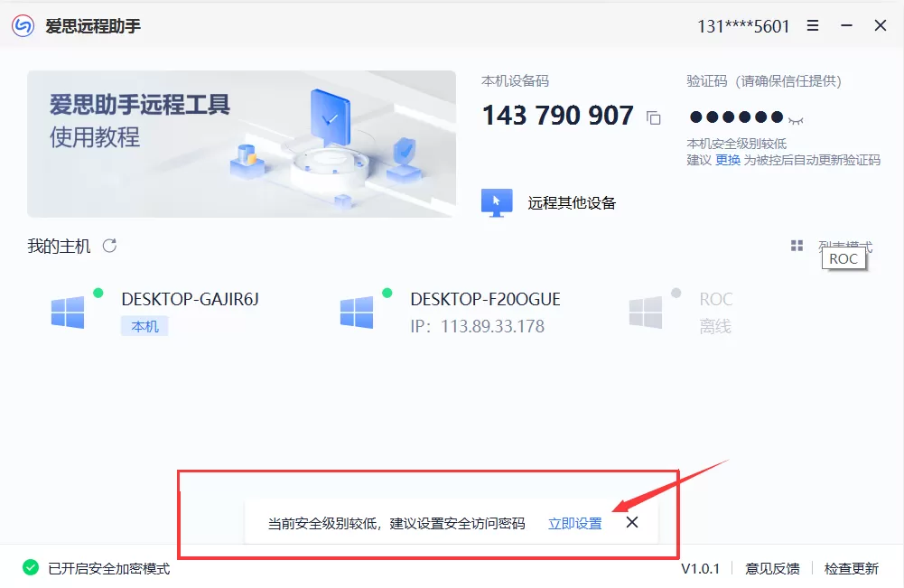Open the remote other devices monitor icon
Viewport: 904px width, 588px height.
(x=497, y=203)
